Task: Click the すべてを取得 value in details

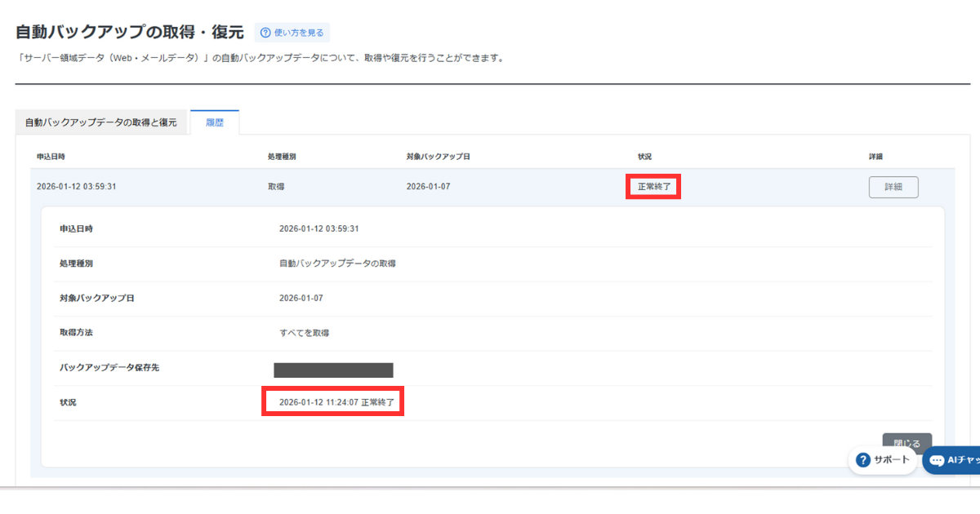Action: [x=304, y=333]
